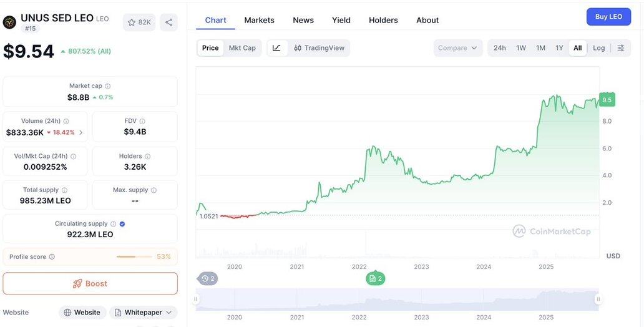Switch chart to Mkt Cap view
644x327 pixels.
[x=242, y=48]
